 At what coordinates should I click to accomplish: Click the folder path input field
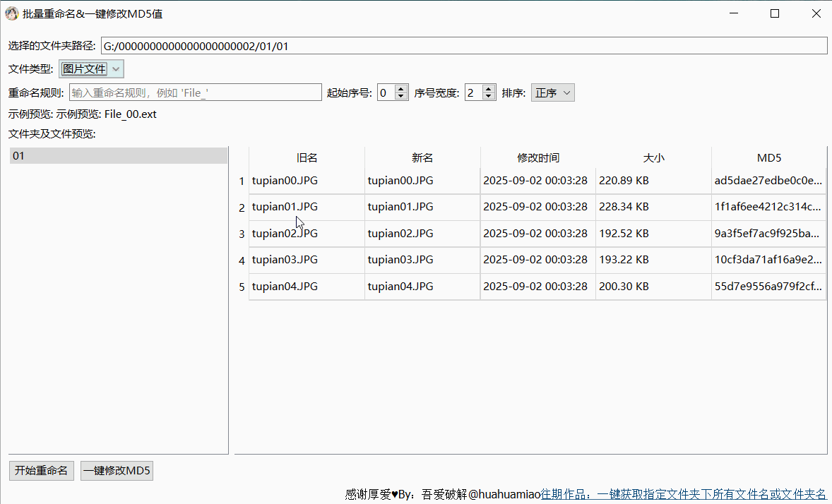(459, 45)
